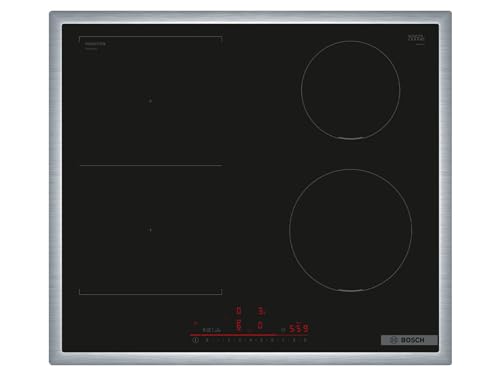Viewport: 500px width, 375px height.
Task: Select the top right red zone digit
Action: (262, 312)
